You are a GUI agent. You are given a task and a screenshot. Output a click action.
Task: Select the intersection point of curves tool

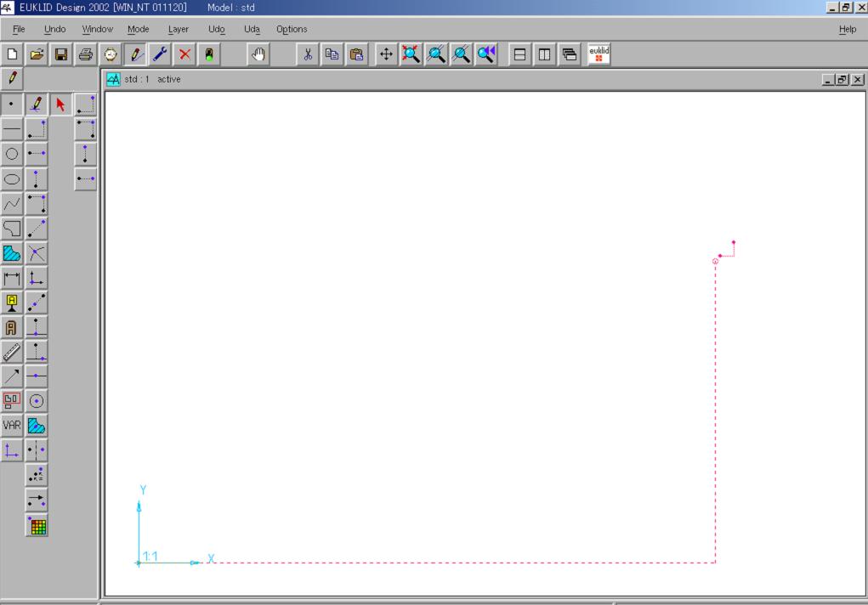[x=37, y=253]
